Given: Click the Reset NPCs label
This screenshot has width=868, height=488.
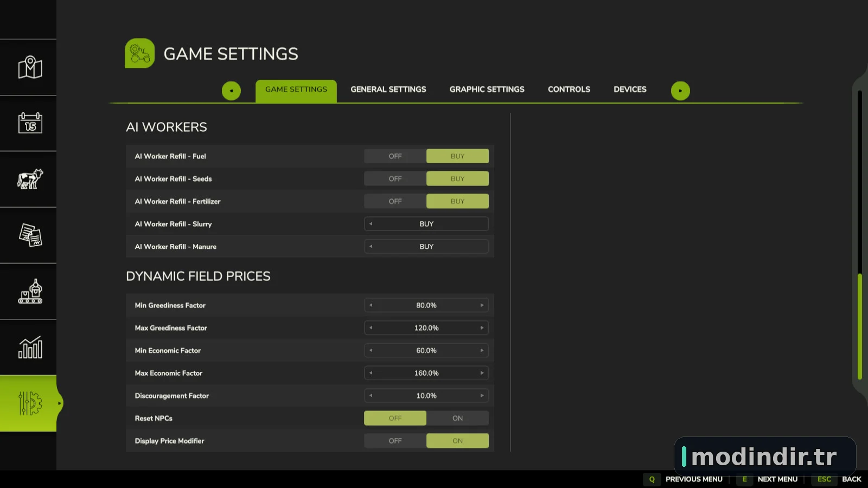Looking at the screenshot, I should tap(154, 418).
